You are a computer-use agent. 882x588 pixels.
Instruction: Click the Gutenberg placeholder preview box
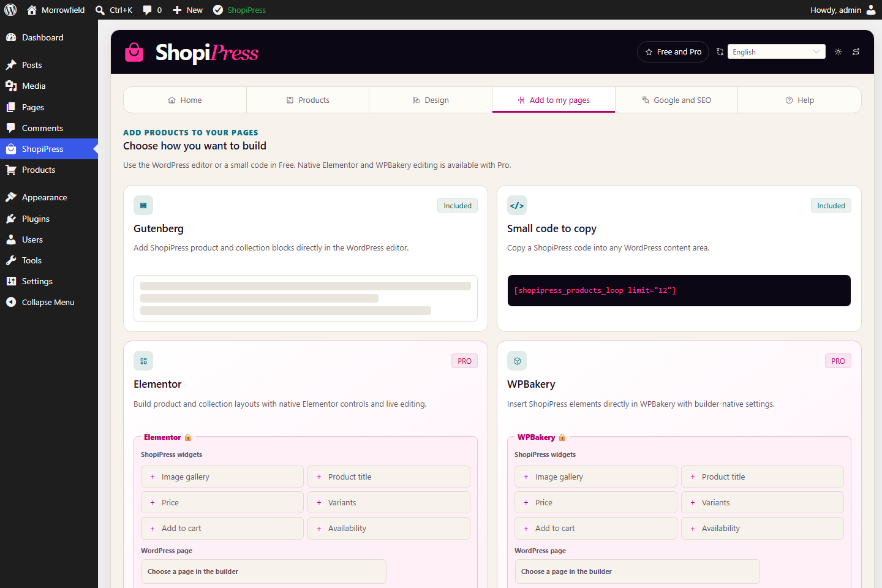point(306,298)
